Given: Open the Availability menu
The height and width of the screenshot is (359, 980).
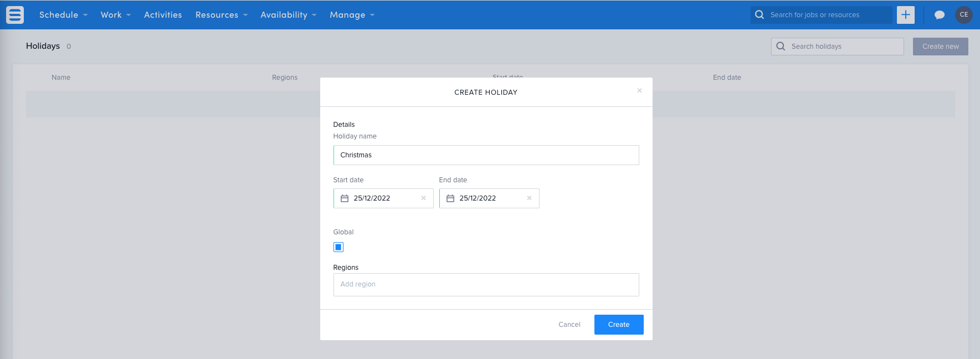Looking at the screenshot, I should coord(288,15).
